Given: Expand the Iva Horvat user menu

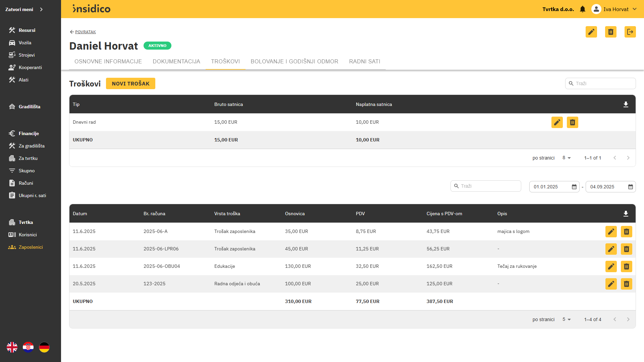Looking at the screenshot, I should tap(634, 9).
